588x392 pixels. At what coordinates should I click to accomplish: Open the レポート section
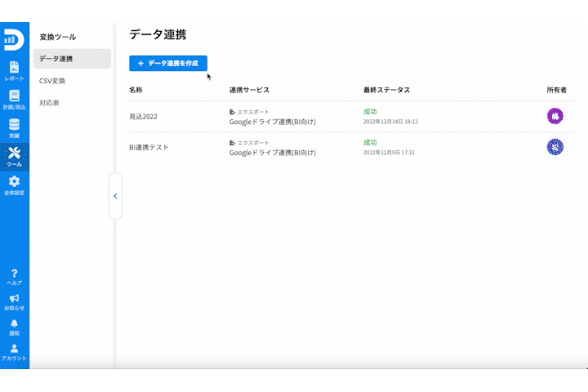pyautogui.click(x=14, y=71)
